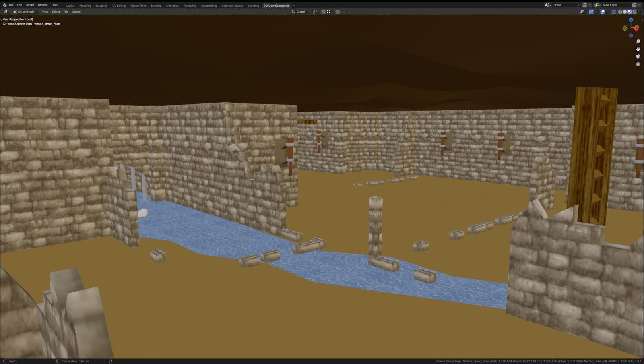Open the viewport shading options dropdown

[x=639, y=12]
